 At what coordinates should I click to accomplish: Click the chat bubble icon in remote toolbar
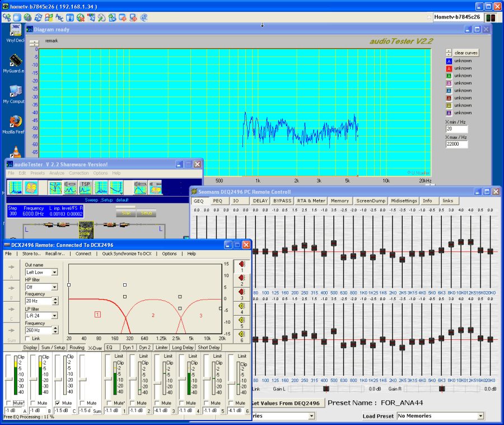coord(144,17)
